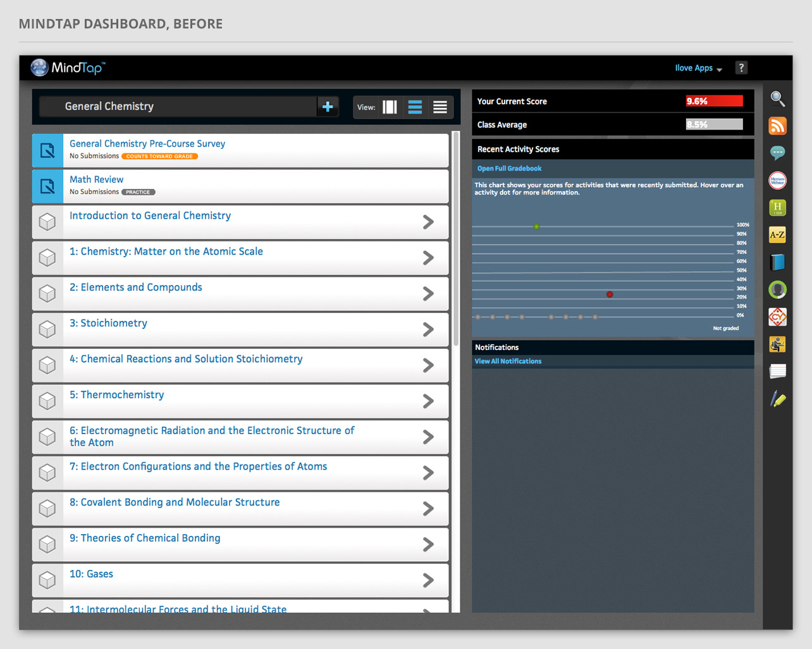Click Open Full Gradebook link
Viewport: 812px width, 649px height.
[x=509, y=169]
